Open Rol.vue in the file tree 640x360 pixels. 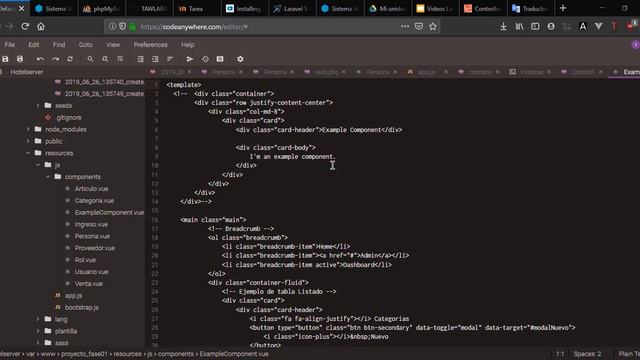[x=85, y=260]
